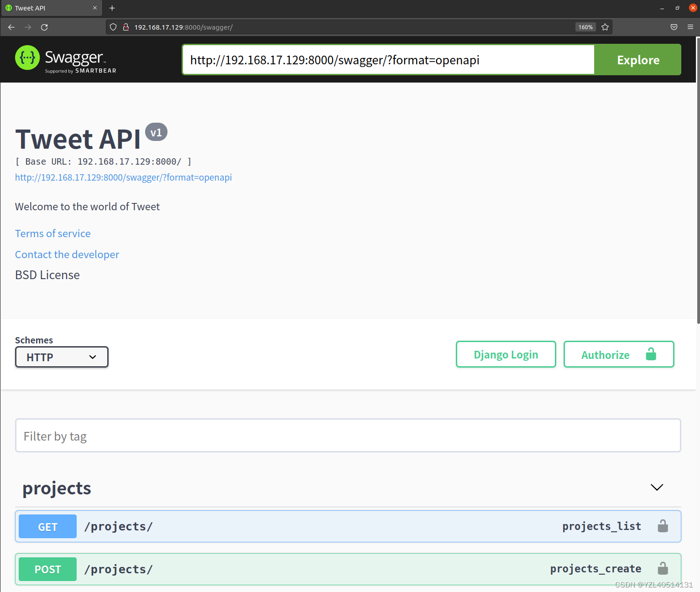Click Welcome to the world of Tweet
Viewport: 700px width, 592px height.
[88, 207]
